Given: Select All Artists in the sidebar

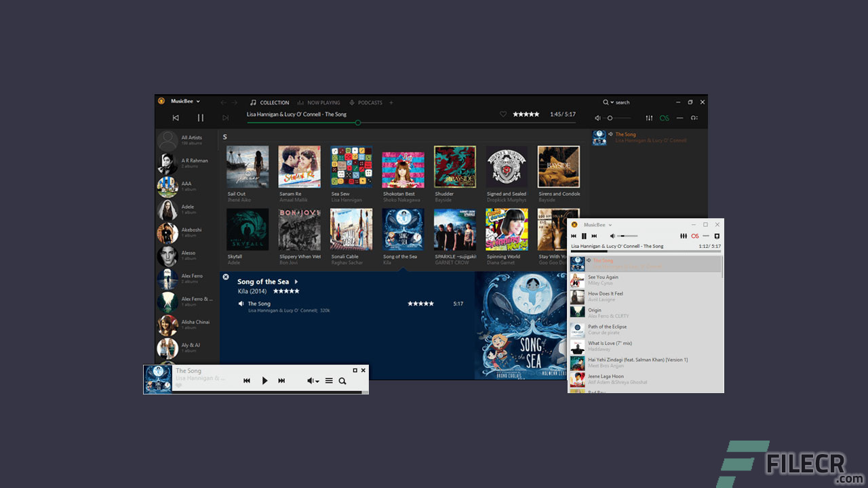Looking at the screenshot, I should [x=187, y=140].
